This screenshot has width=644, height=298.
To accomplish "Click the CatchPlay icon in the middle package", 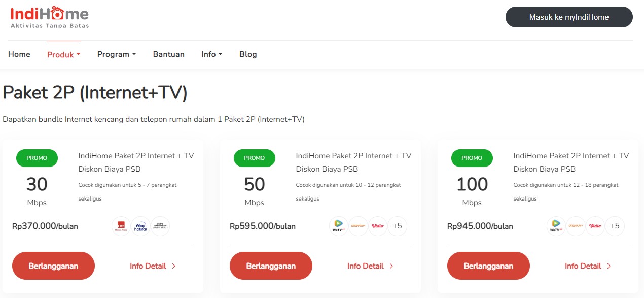I will [x=358, y=226].
